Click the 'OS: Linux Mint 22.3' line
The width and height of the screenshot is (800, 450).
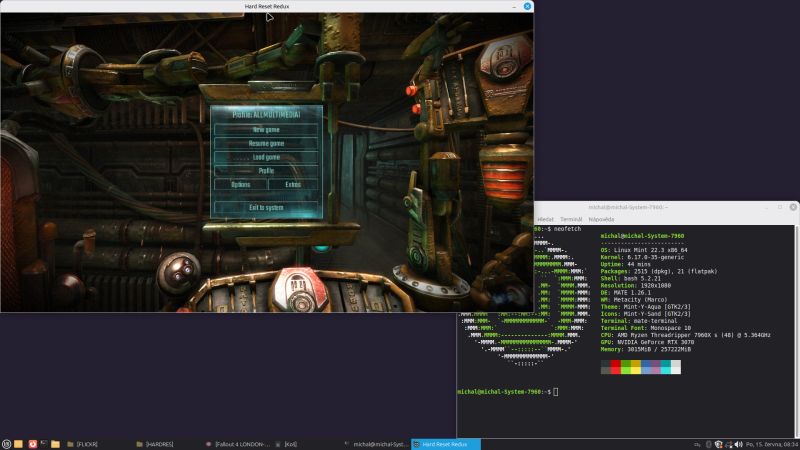point(644,250)
